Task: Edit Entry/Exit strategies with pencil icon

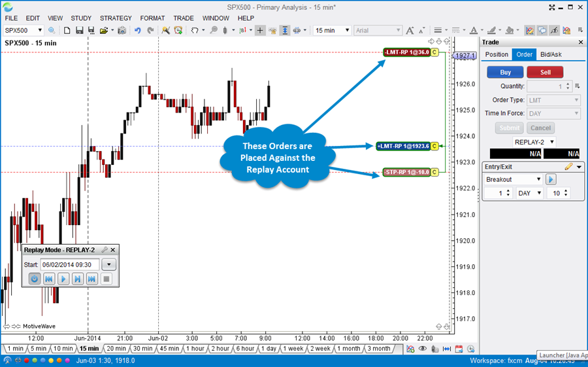Action: click(x=568, y=166)
